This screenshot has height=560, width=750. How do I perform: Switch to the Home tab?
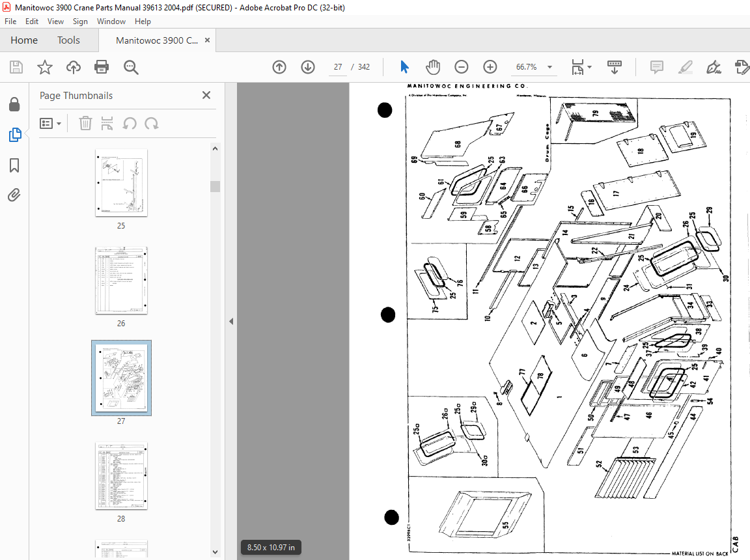point(24,40)
